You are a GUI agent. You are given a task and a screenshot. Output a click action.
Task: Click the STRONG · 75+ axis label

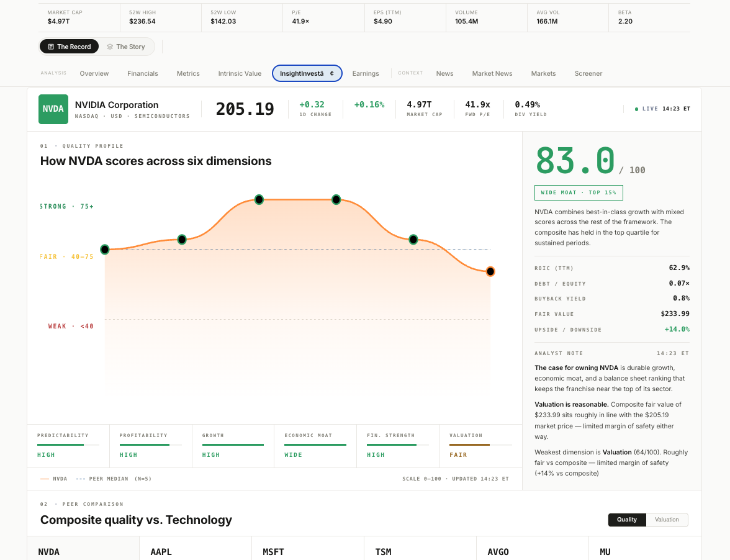tap(66, 206)
